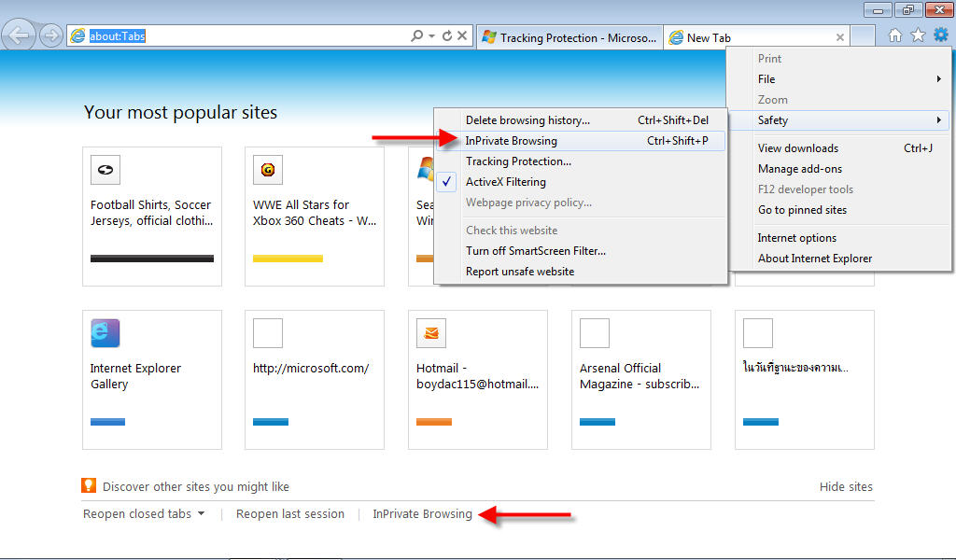Switch to the Tracking Protection tab
Image resolution: width=956 pixels, height=560 pixels.
coord(569,37)
